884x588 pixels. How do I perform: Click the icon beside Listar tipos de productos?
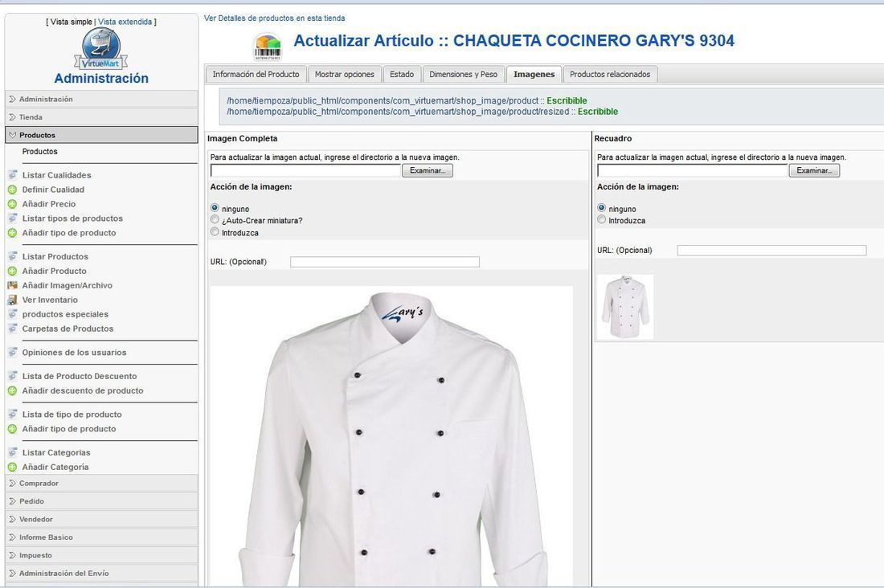point(12,218)
